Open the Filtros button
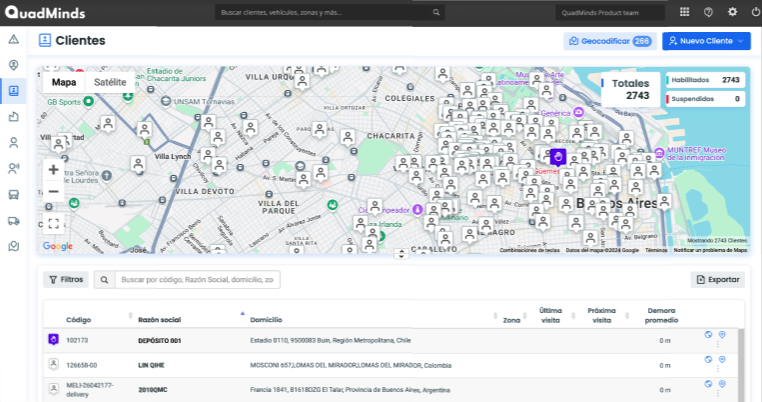Image resolution: width=762 pixels, height=402 pixels. pyautogui.click(x=66, y=280)
